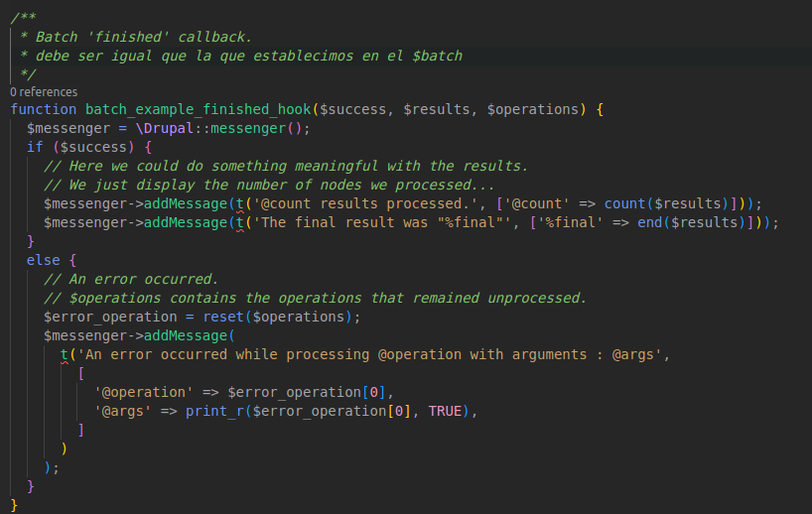This screenshot has height=514, width=812.
Task: Click the '@count results processed.' string
Action: (x=365, y=203)
